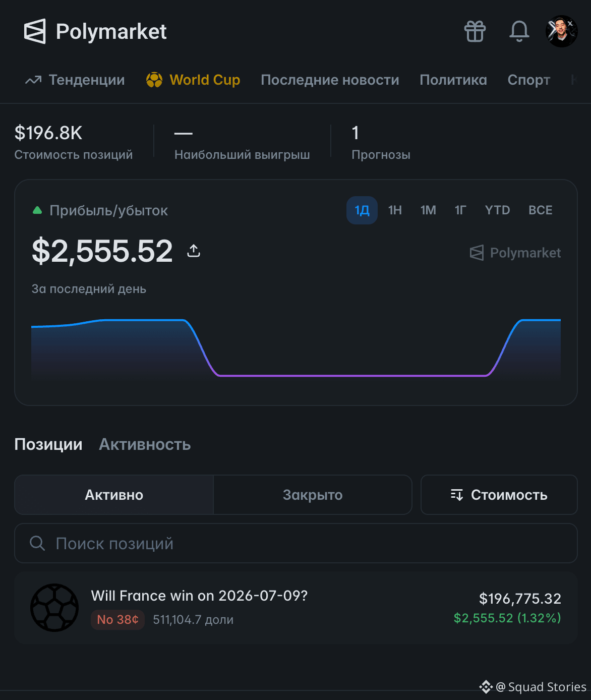591x700 pixels.
Task: Switch to Активность section
Action: click(x=145, y=444)
